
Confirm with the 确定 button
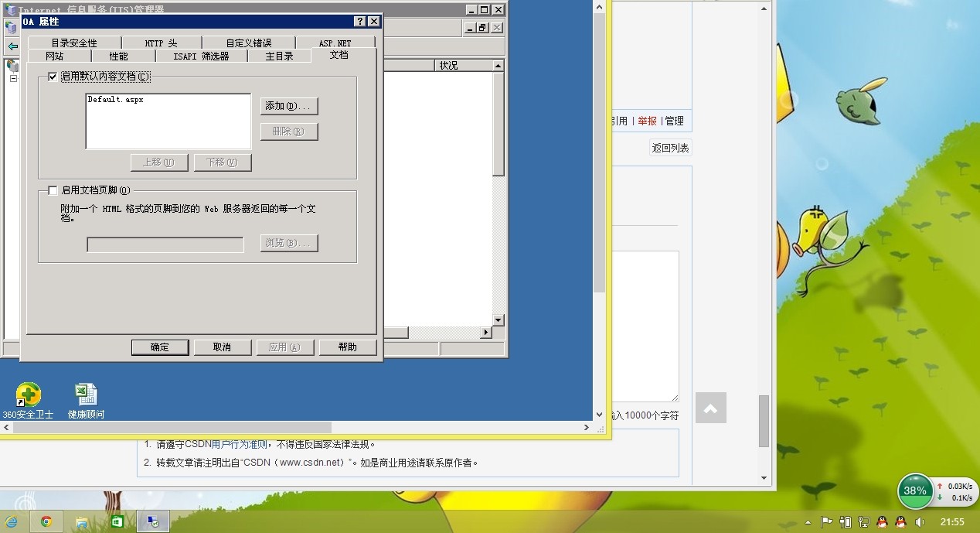160,347
